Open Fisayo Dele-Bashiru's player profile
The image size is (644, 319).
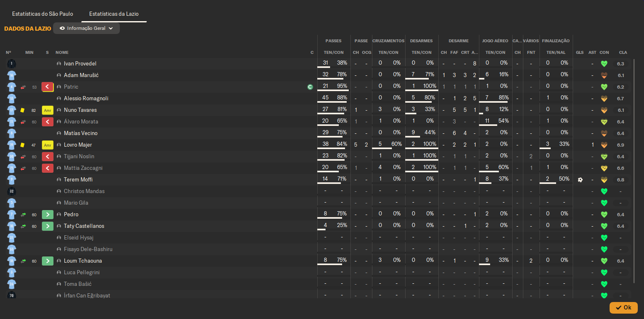tap(88, 249)
